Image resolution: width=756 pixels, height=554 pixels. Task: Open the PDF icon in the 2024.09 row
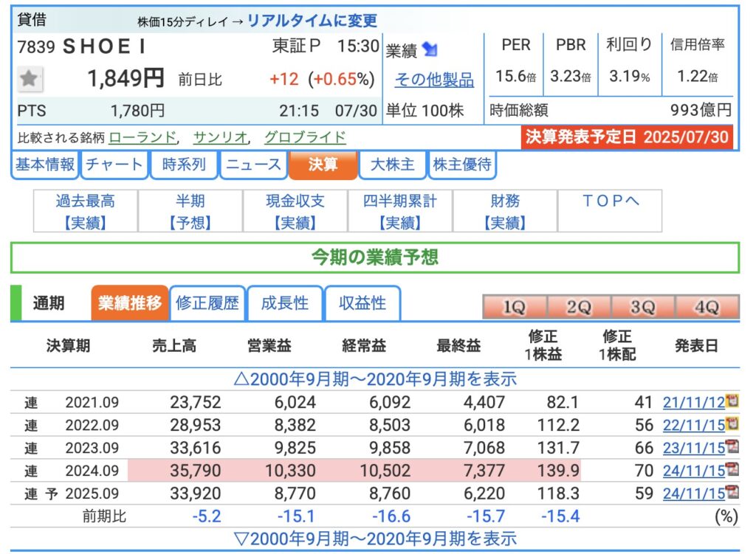tap(732, 469)
